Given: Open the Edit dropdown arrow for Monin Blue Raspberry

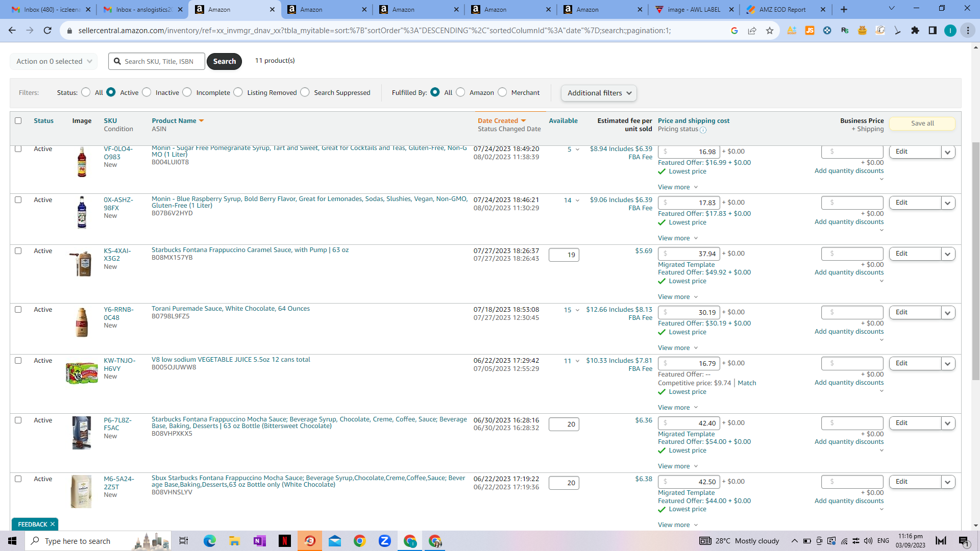Looking at the screenshot, I should click(x=948, y=203).
